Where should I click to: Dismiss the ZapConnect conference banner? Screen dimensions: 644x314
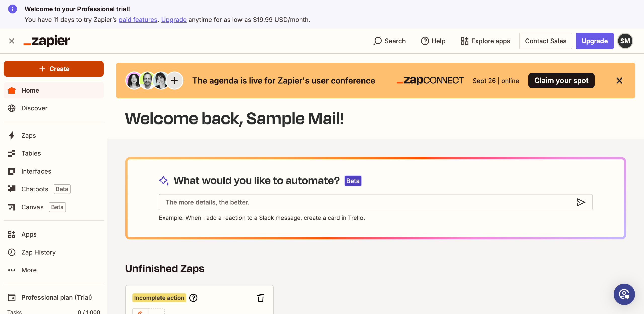click(619, 81)
